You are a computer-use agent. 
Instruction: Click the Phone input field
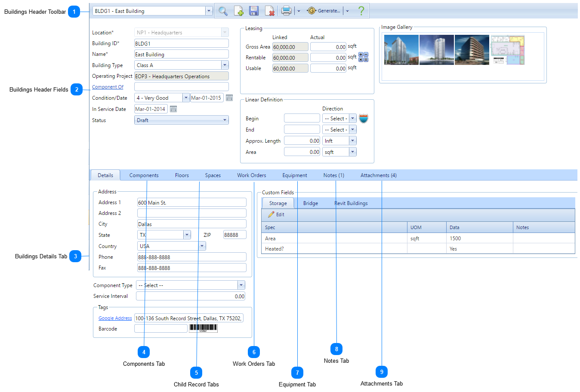coord(192,257)
